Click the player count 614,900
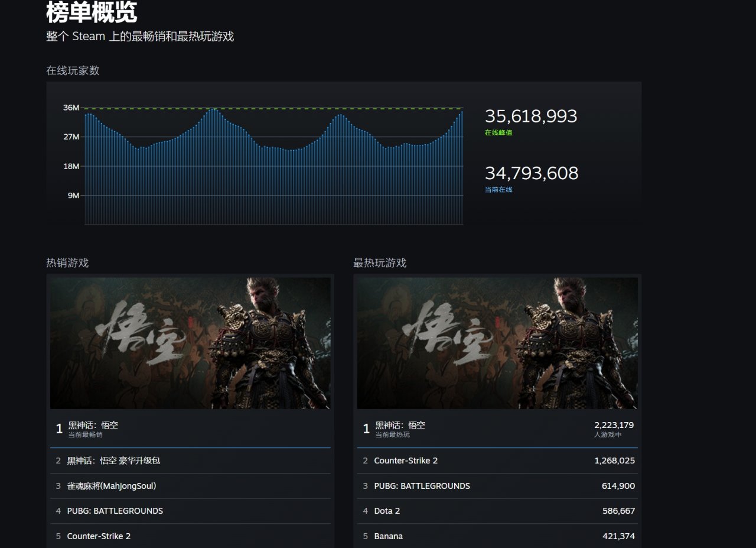 618,486
